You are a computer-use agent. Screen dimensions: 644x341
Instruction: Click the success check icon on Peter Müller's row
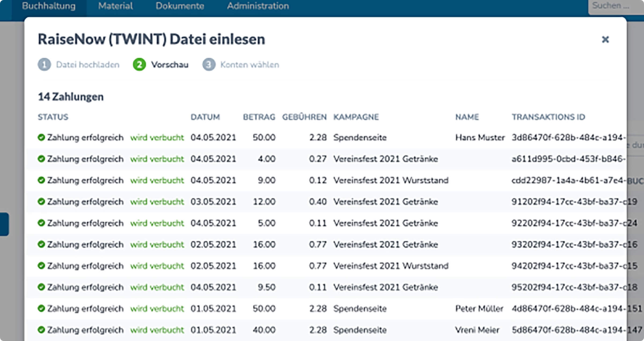point(42,308)
